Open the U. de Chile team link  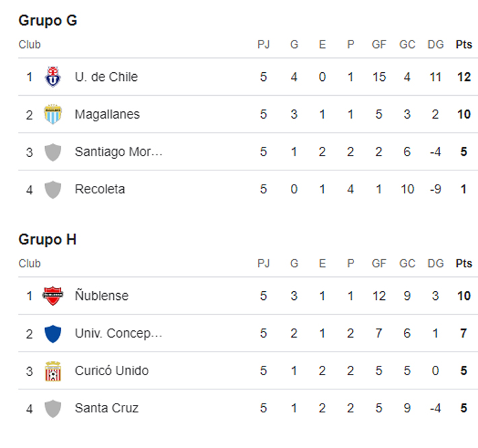106,77
